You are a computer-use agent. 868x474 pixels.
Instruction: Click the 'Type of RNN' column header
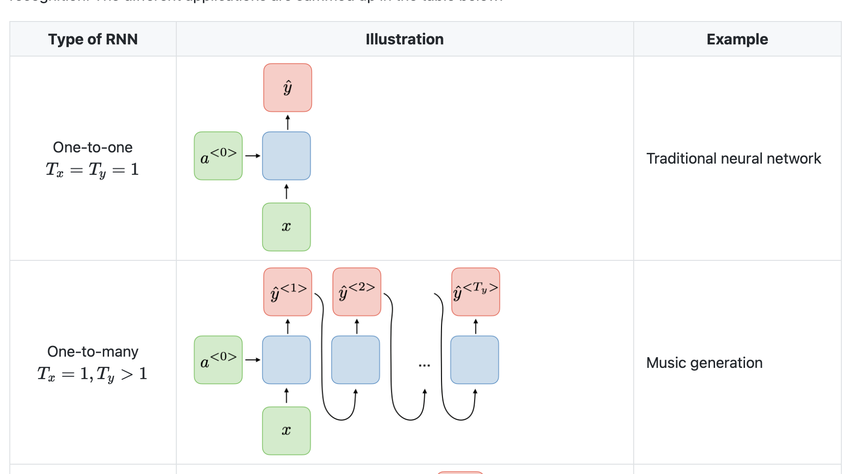[x=93, y=39]
